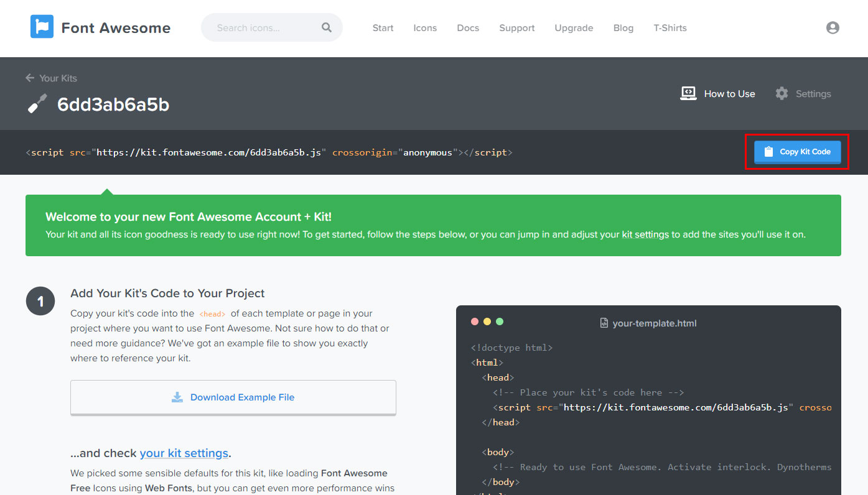Screen dimensions: 868x495
Task: Click the search icons input field
Action: [264, 28]
